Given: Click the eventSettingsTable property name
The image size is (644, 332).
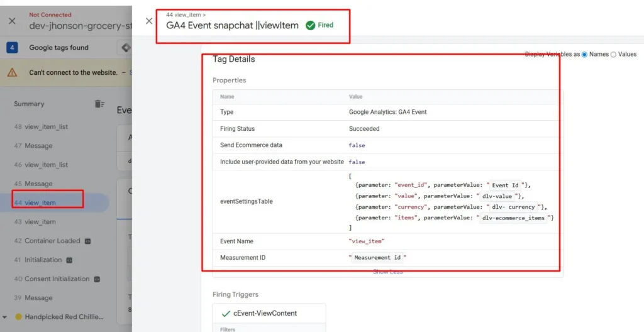Looking at the screenshot, I should (247, 201).
